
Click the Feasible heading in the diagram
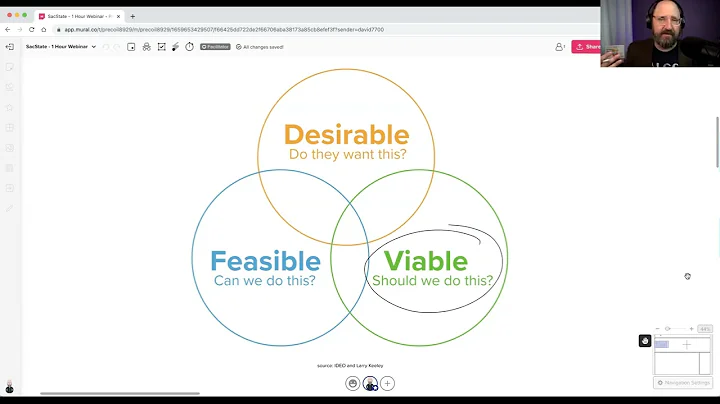pos(265,261)
